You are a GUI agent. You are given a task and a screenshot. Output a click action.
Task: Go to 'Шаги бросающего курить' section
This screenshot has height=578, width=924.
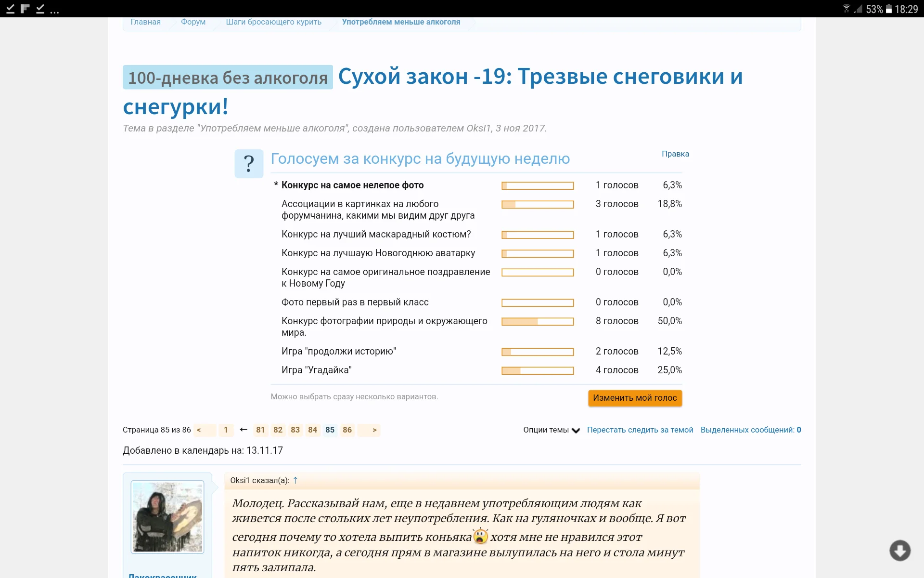point(273,22)
